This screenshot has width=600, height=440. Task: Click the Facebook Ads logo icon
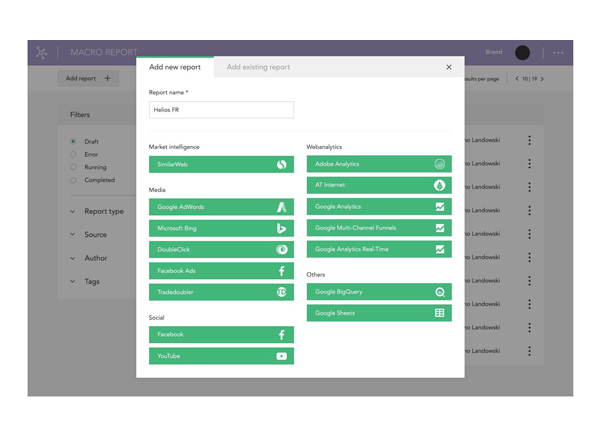click(282, 271)
